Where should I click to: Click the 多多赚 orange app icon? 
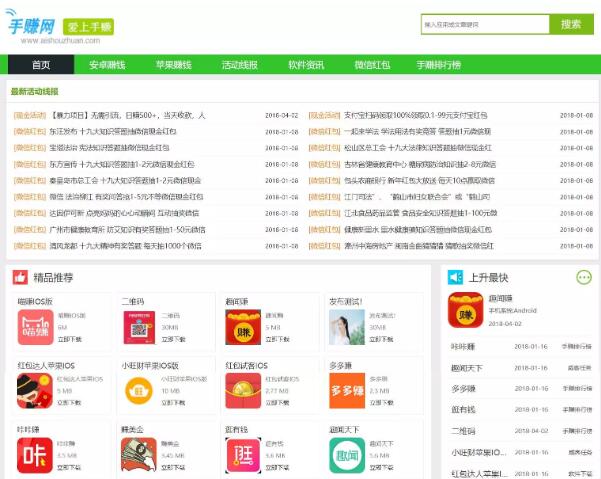(345, 391)
